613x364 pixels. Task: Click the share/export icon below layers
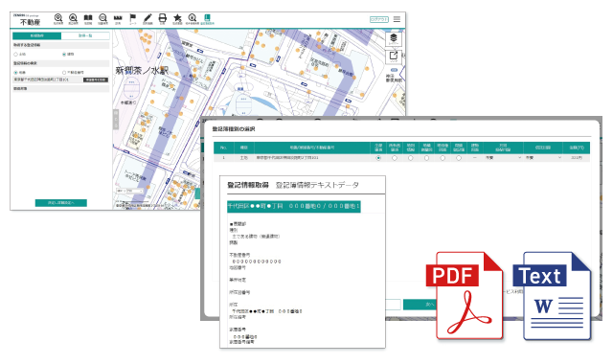tap(394, 57)
